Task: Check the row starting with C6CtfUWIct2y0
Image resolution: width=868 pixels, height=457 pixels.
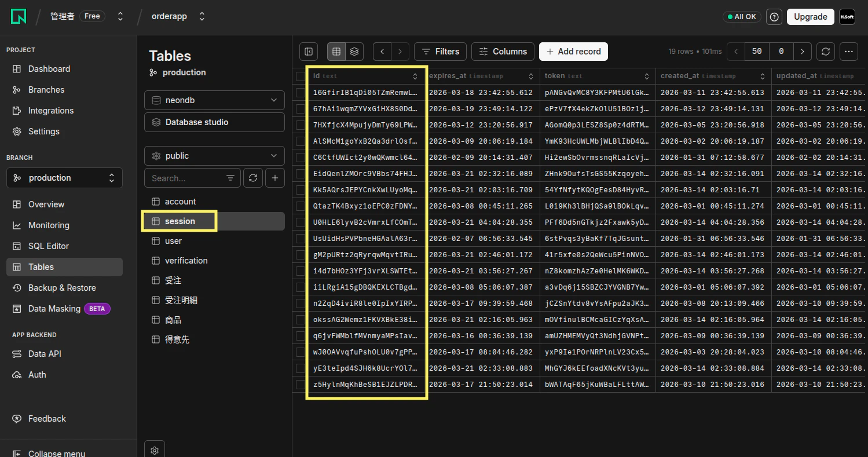Action: click(300, 158)
